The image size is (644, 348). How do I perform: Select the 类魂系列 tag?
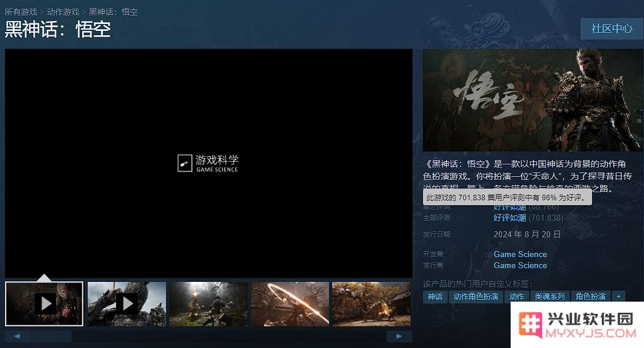550,297
